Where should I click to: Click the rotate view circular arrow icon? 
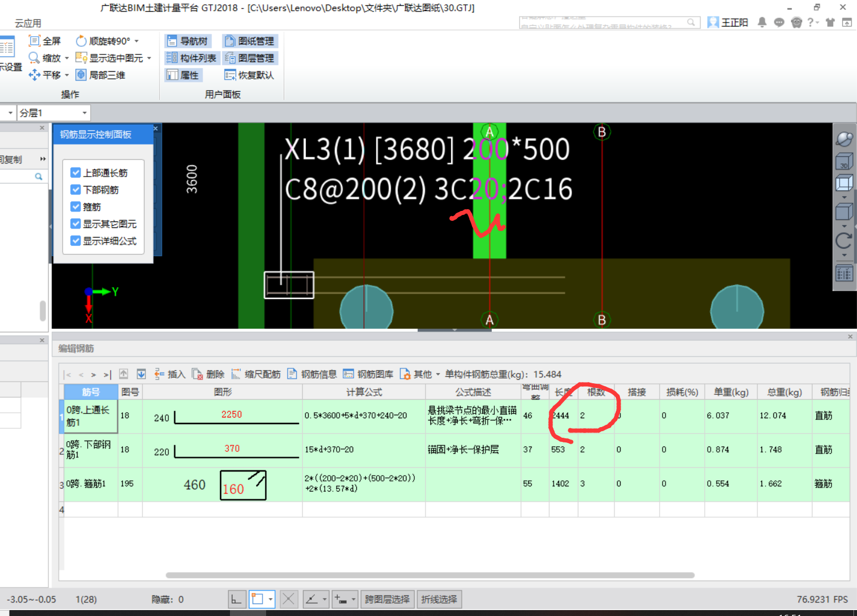click(844, 240)
